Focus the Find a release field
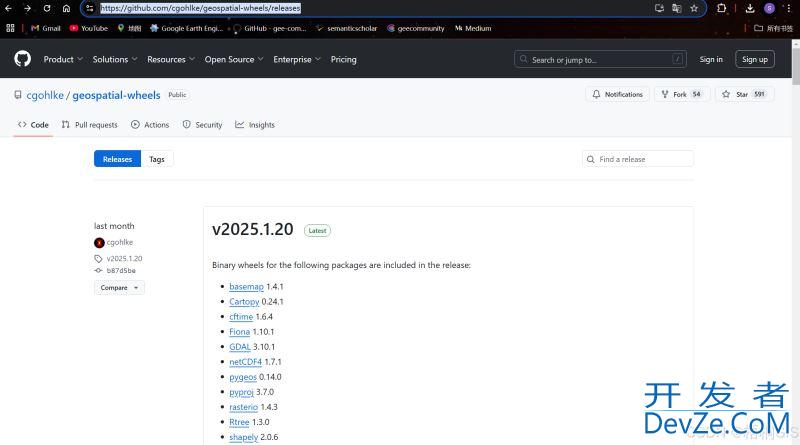This screenshot has width=800, height=445. (638, 159)
